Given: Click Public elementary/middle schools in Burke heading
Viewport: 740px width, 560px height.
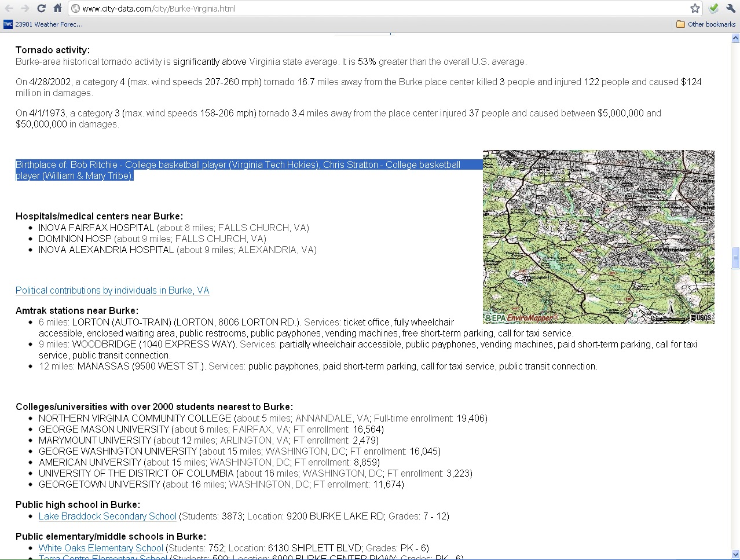Looking at the screenshot, I should [x=111, y=536].
